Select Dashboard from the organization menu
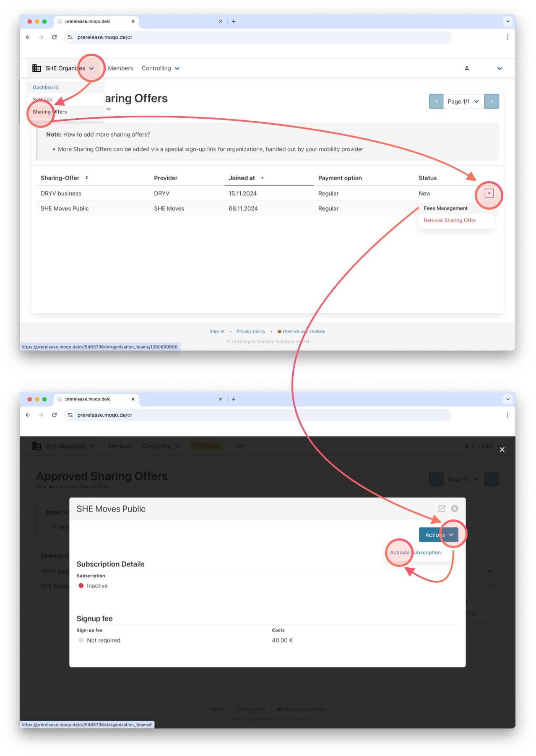536x756 pixels. coord(46,88)
